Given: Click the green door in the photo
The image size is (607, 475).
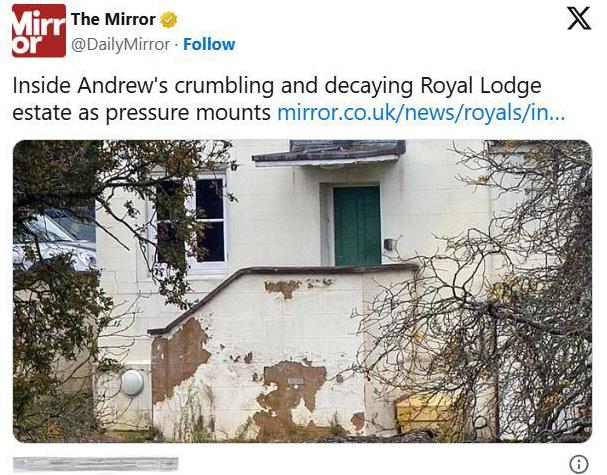Looking at the screenshot, I should [357, 225].
